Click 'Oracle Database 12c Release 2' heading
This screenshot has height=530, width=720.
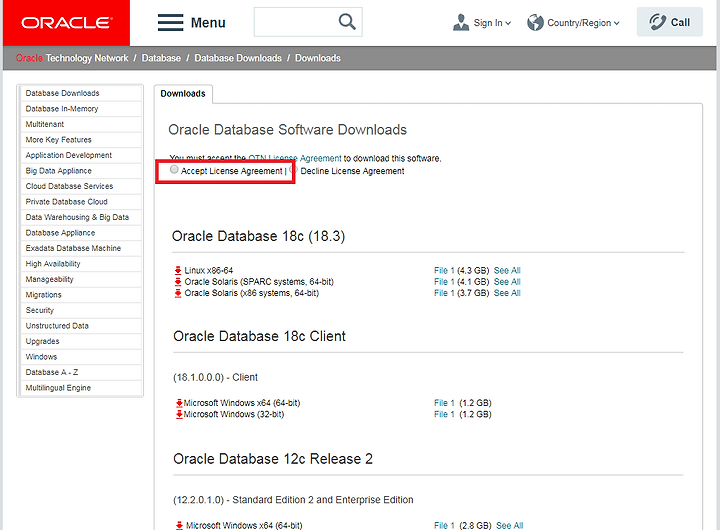coord(273,459)
